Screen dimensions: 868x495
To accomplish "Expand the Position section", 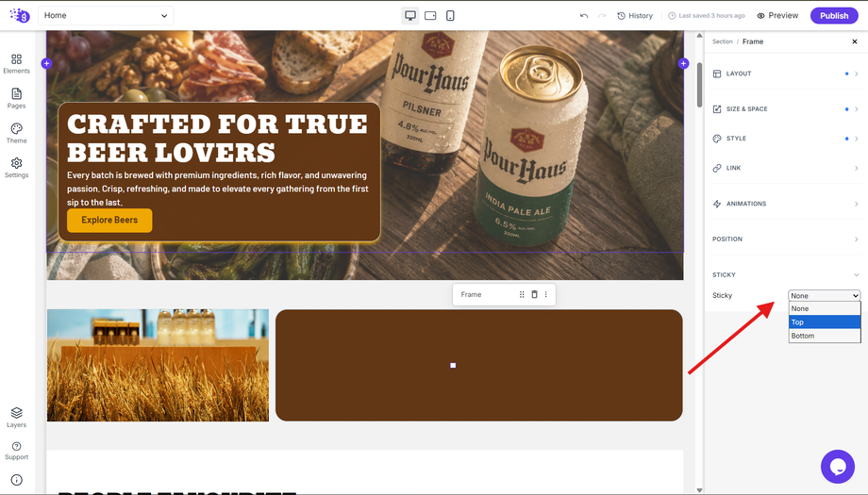I will 786,239.
